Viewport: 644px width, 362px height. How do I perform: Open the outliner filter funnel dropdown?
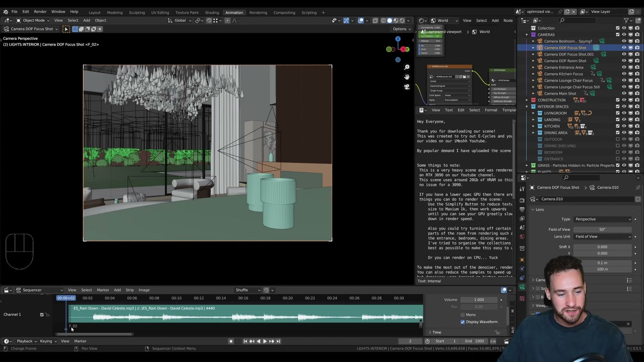click(628, 20)
